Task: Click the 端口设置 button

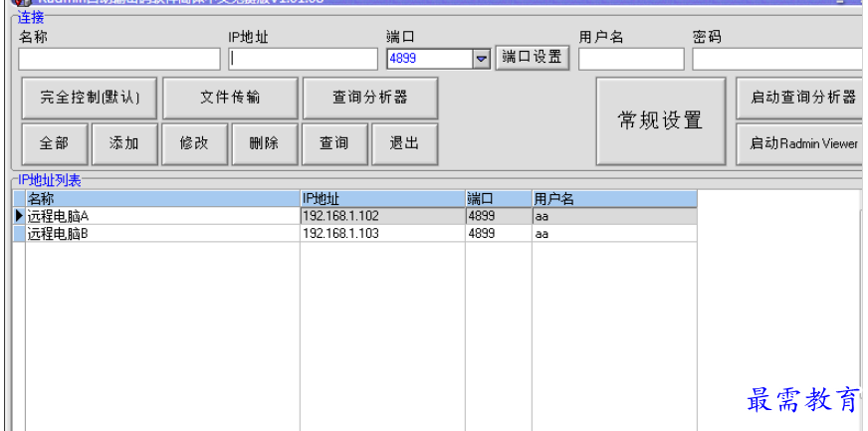Action: [x=532, y=57]
